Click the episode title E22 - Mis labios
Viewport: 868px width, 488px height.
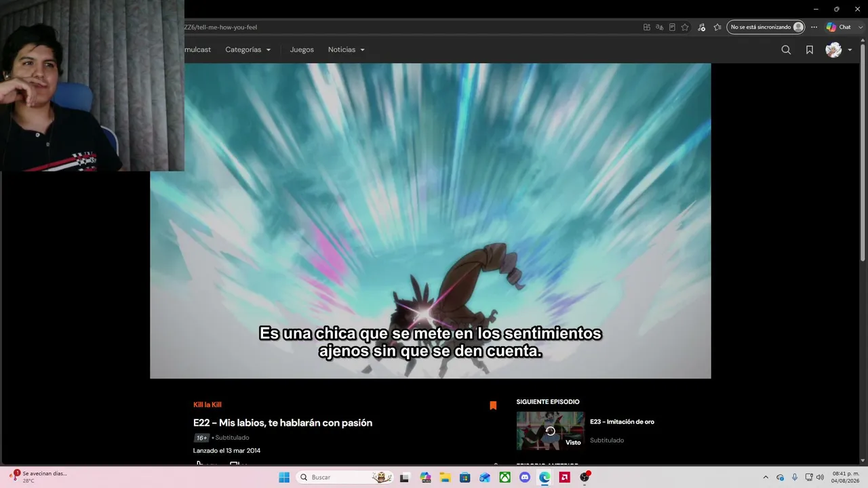pyautogui.click(x=283, y=423)
